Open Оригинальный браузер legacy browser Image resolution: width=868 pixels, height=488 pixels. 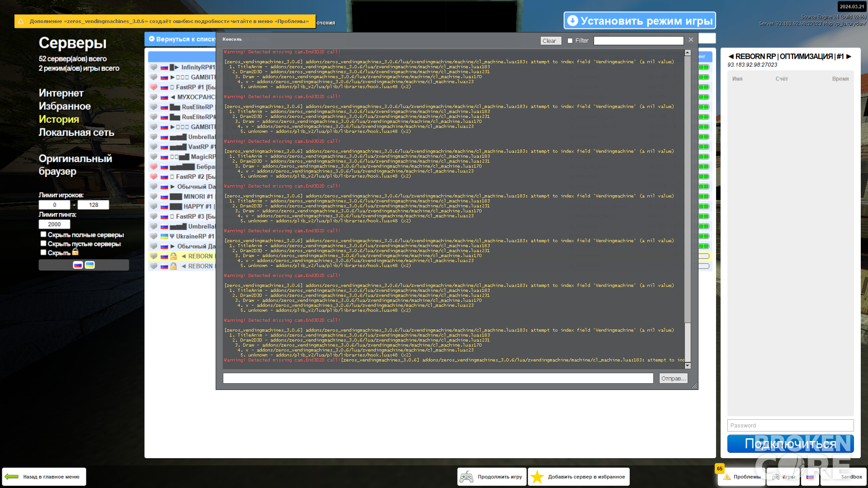75,165
